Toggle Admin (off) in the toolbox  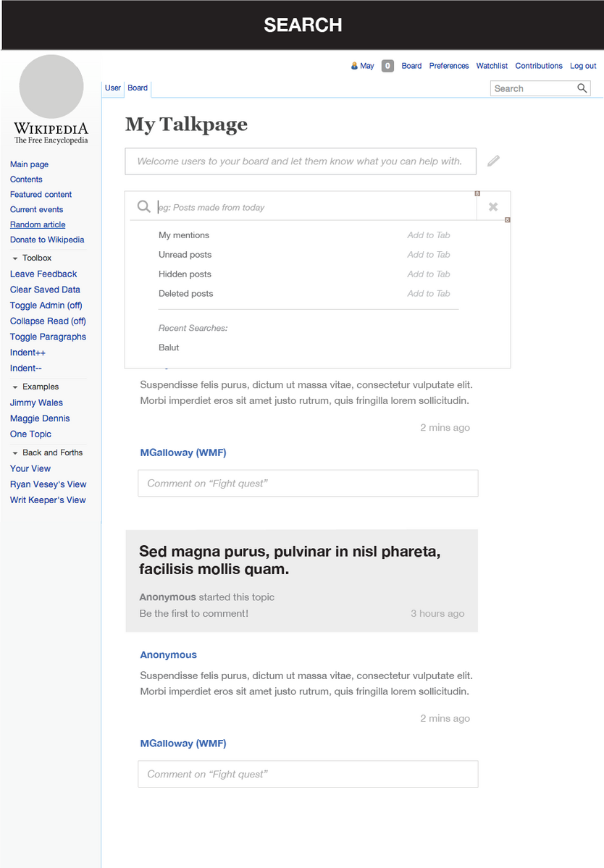click(46, 306)
